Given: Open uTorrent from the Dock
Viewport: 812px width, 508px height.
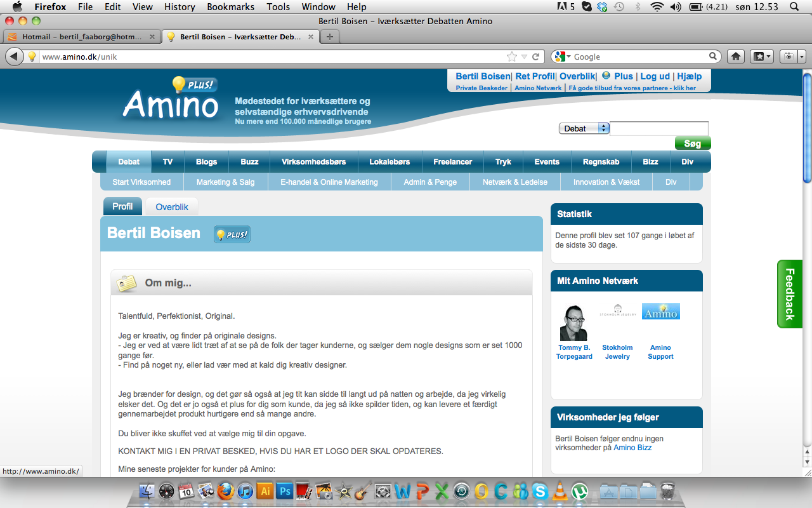Looking at the screenshot, I should [579, 491].
